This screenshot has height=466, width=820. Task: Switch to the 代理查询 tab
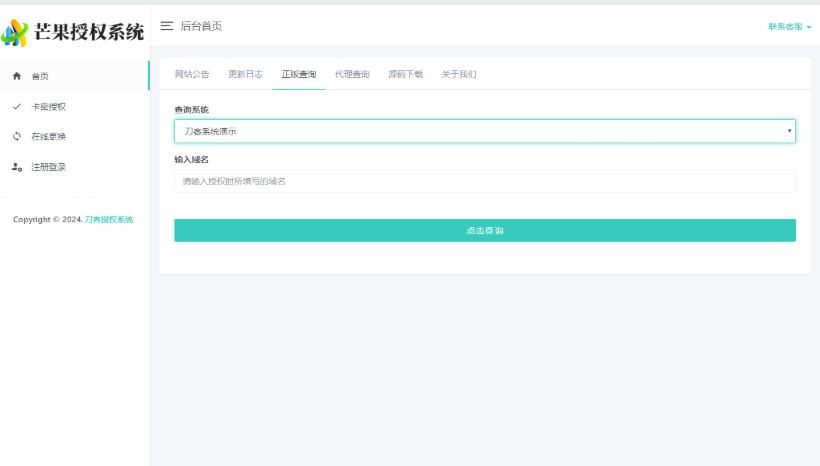pos(352,74)
